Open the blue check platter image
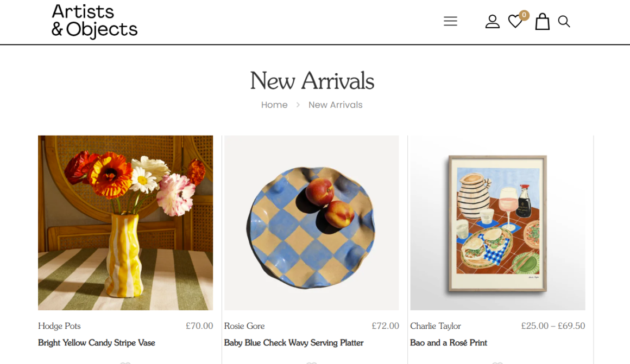 (312, 222)
